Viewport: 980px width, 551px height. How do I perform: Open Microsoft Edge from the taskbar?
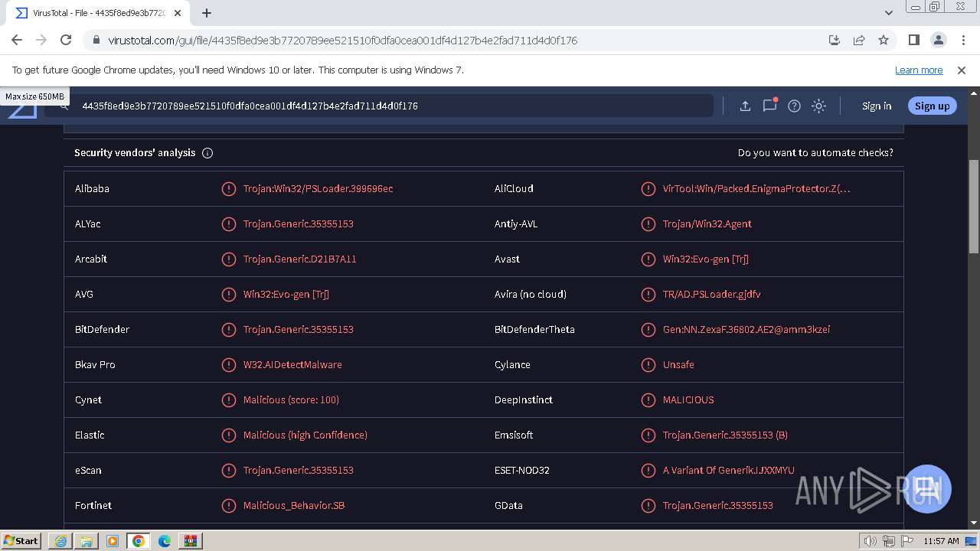(165, 541)
